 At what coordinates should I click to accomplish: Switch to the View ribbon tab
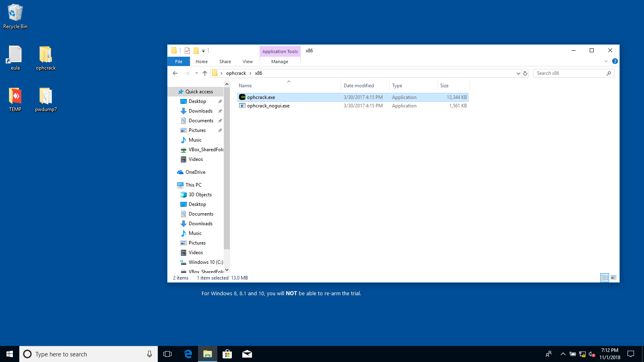click(x=248, y=62)
